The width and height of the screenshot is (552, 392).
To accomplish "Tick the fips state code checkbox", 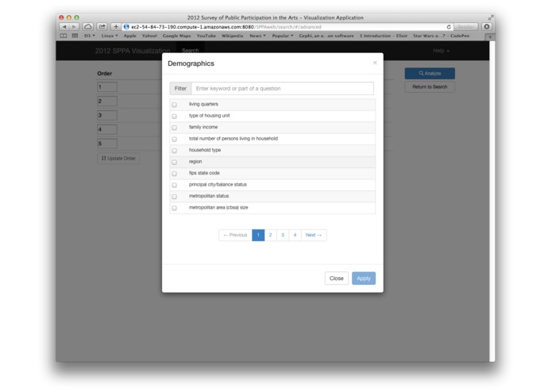I will 174,174.
